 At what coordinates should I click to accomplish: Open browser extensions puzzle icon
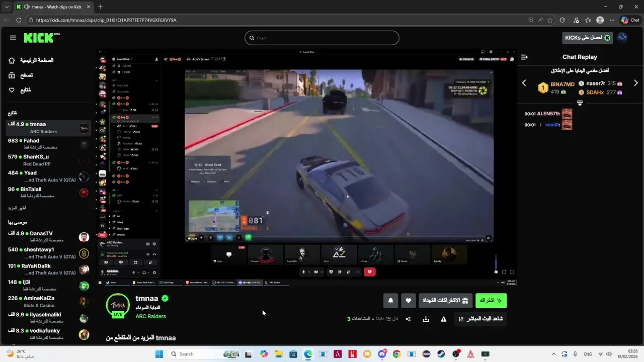click(562, 20)
